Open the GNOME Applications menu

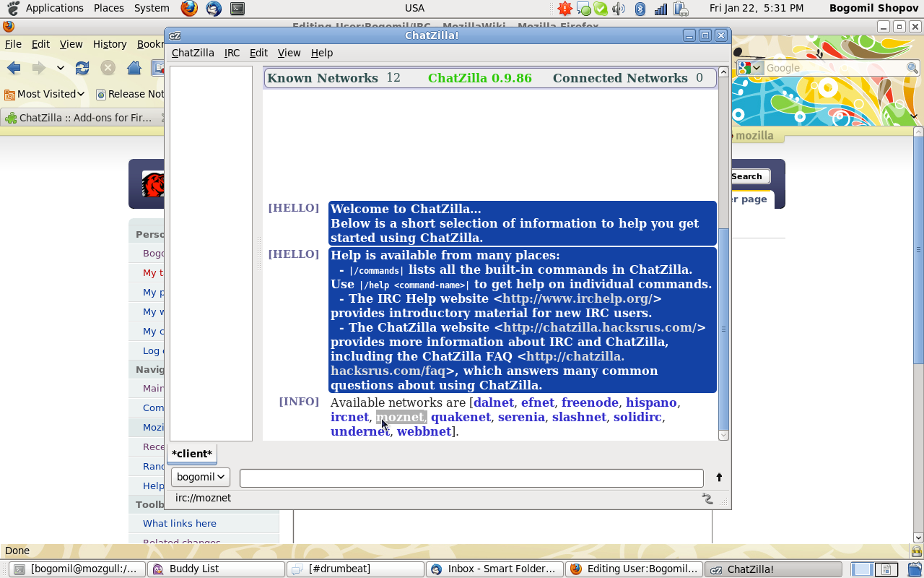click(x=54, y=8)
